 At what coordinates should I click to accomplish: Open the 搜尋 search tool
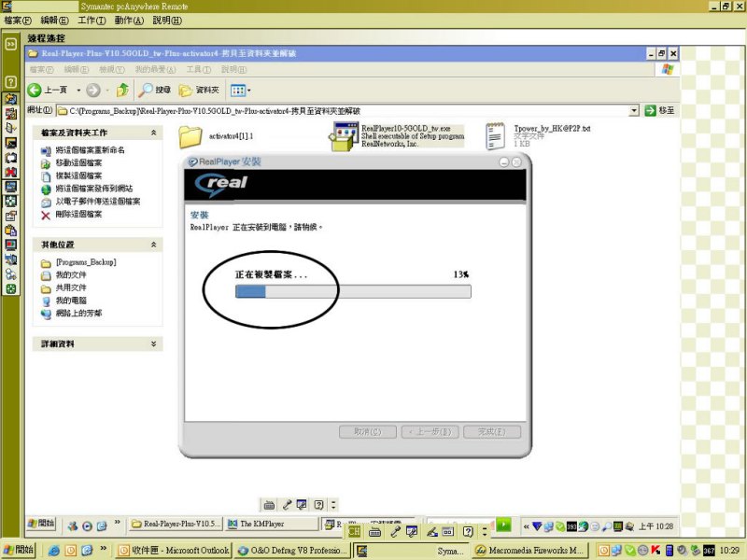[x=154, y=90]
